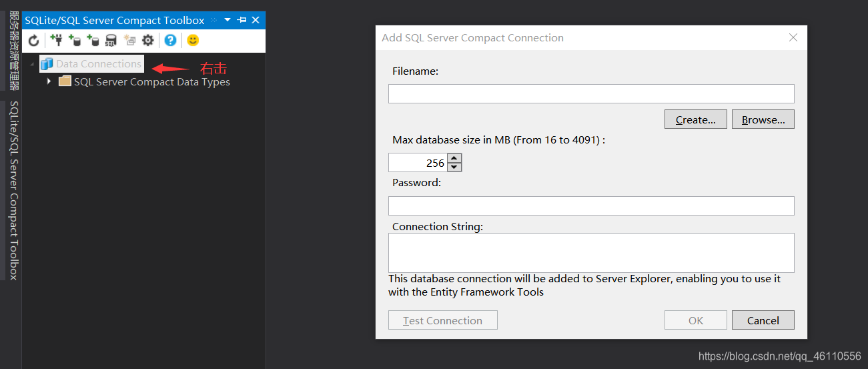
Task: Increase max database size with the up arrow
Action: point(454,158)
